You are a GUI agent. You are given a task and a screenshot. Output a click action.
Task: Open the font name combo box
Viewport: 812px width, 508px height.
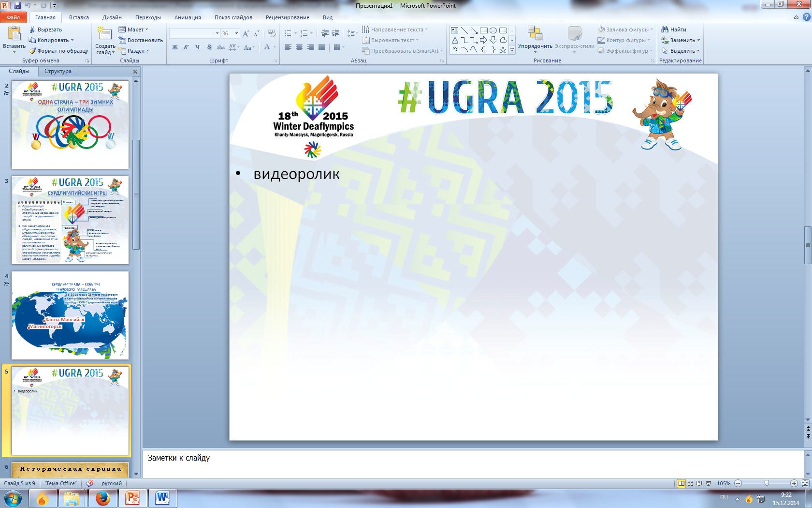point(194,33)
